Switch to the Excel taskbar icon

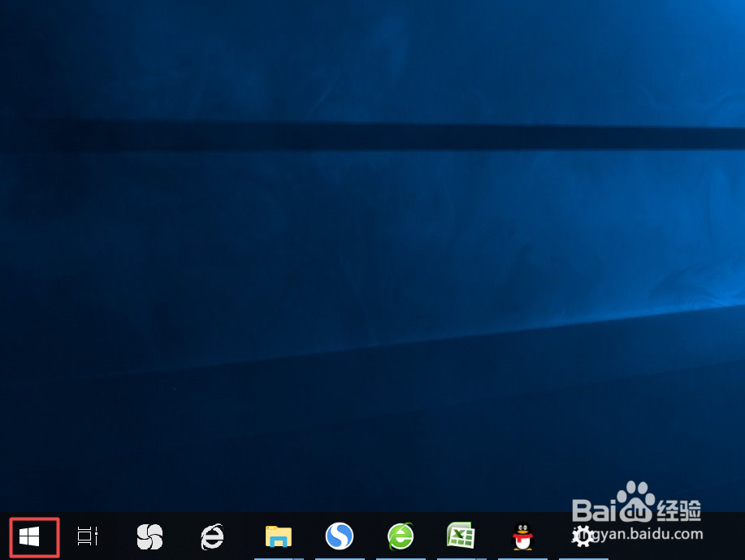(461, 536)
